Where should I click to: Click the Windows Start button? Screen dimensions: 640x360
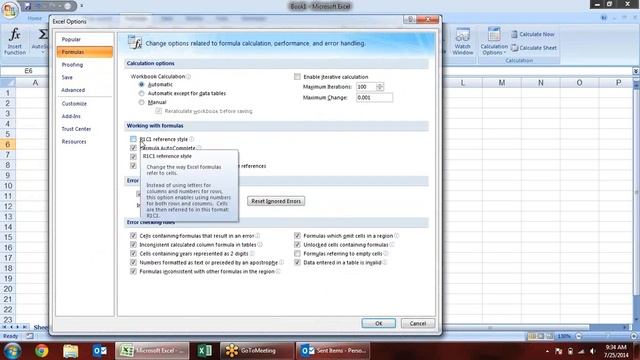tap(12, 351)
